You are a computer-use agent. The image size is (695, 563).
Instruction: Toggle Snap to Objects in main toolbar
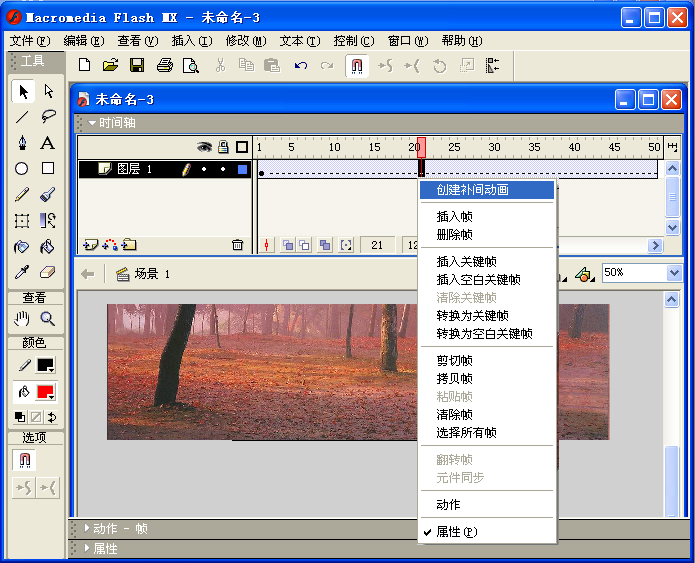tap(357, 66)
